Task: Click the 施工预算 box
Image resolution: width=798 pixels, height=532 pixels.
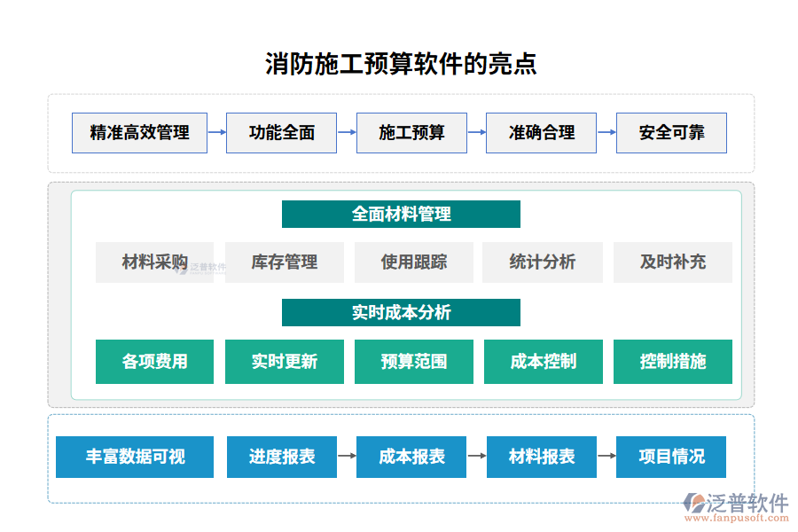Action: click(x=411, y=133)
